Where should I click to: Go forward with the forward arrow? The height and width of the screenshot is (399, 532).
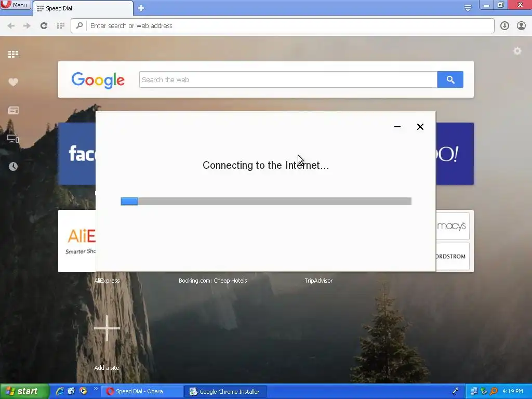[27, 26]
